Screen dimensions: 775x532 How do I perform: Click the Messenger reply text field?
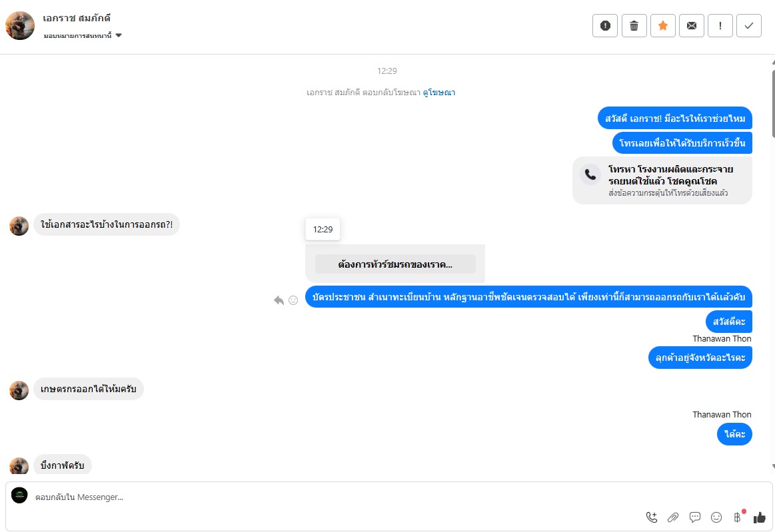[333, 497]
